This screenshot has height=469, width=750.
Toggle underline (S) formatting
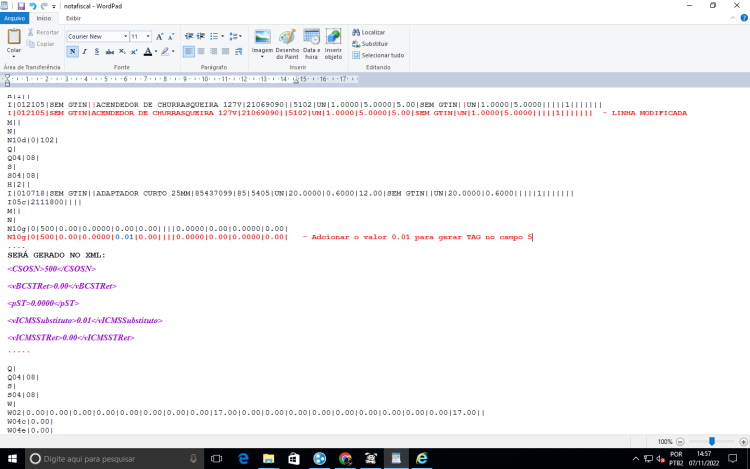pos(97,51)
